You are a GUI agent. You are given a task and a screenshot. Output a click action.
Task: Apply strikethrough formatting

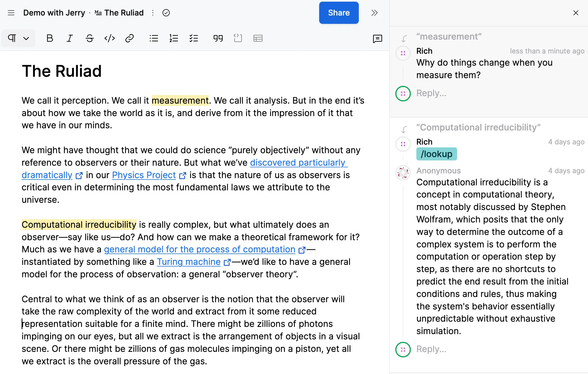(x=90, y=38)
